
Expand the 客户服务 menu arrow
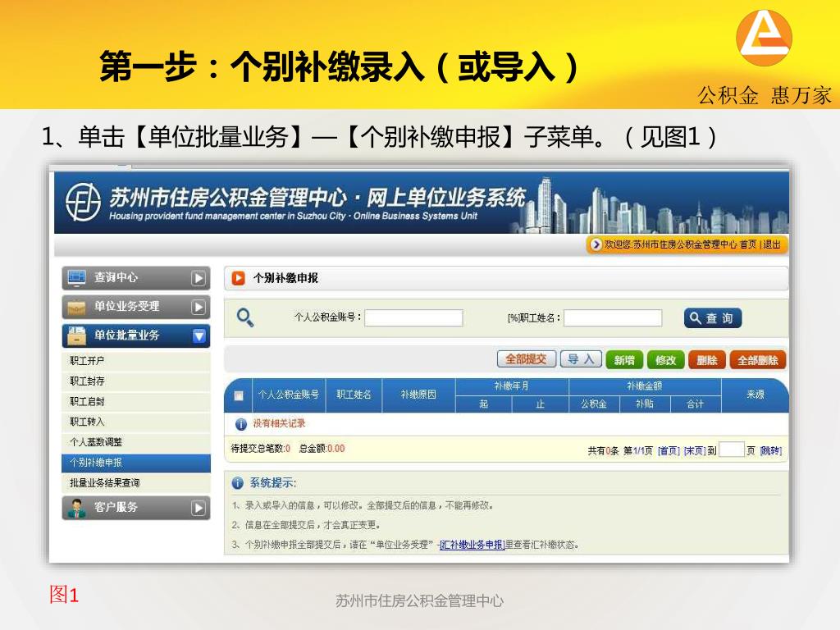(199, 508)
